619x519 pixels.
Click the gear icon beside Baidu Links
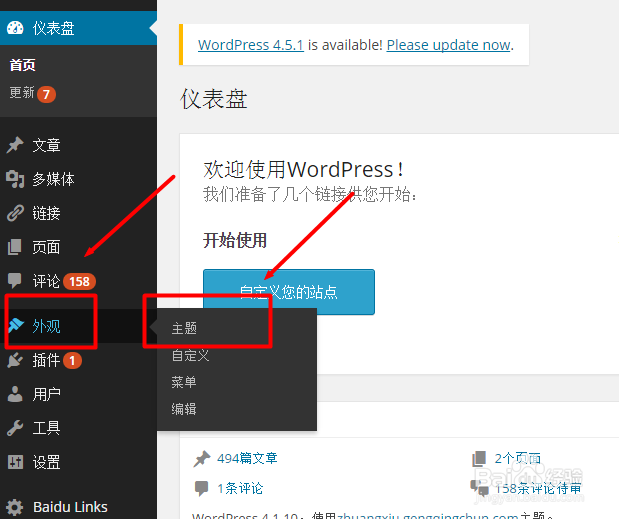coord(15,507)
